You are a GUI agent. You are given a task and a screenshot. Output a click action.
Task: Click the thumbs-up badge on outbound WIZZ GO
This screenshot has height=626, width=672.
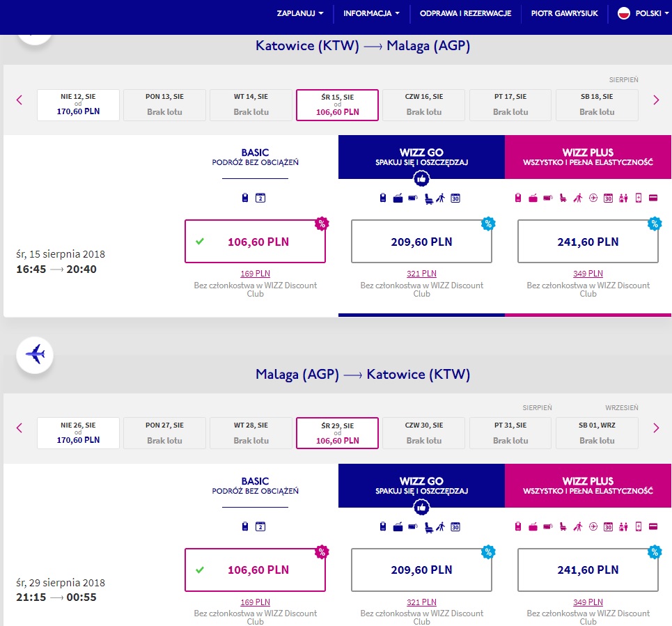pyautogui.click(x=422, y=179)
